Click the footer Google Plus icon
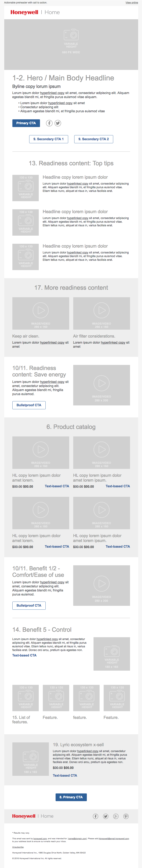The height and width of the screenshot is (868, 142). click(116, 816)
